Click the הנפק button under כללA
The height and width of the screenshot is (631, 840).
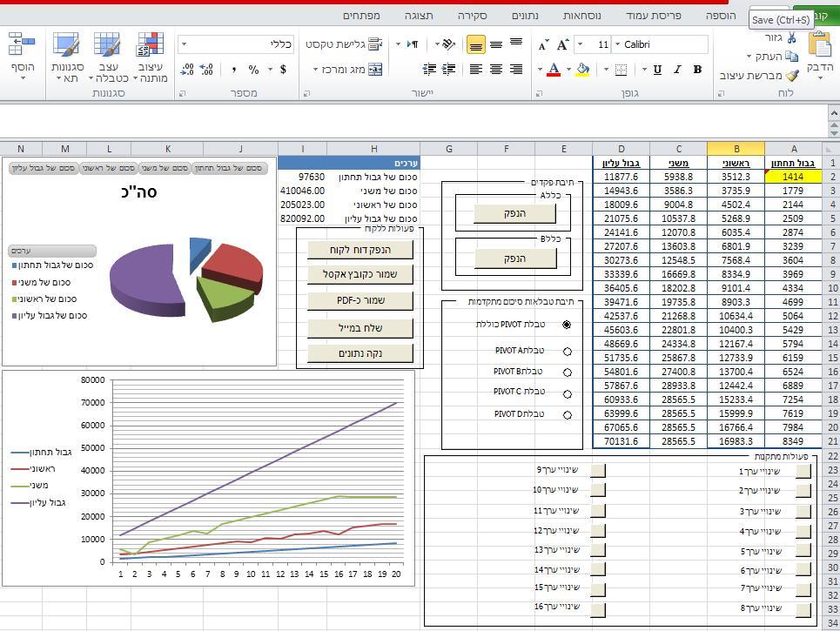pyautogui.click(x=514, y=213)
